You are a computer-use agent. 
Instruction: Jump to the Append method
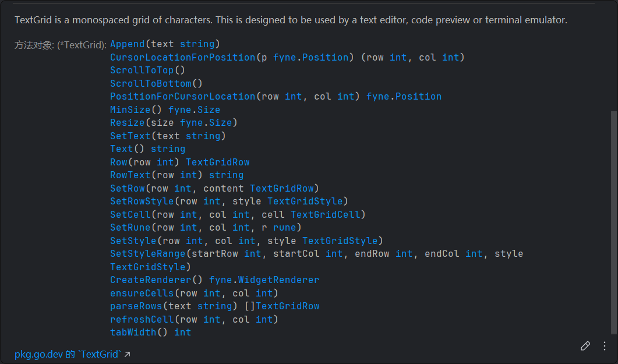(127, 44)
